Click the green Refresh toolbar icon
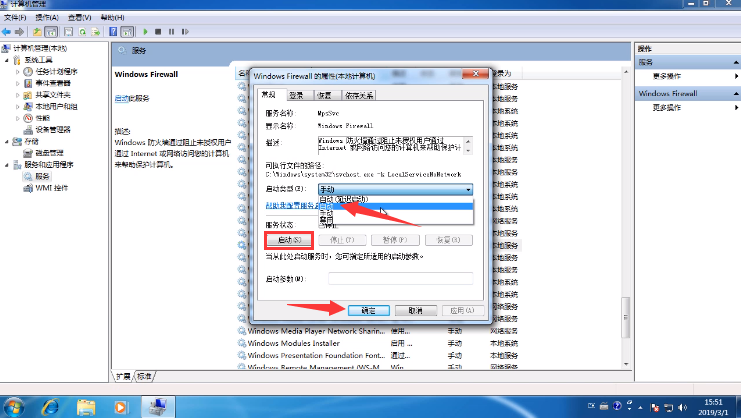This screenshot has height=418, width=741. click(83, 32)
